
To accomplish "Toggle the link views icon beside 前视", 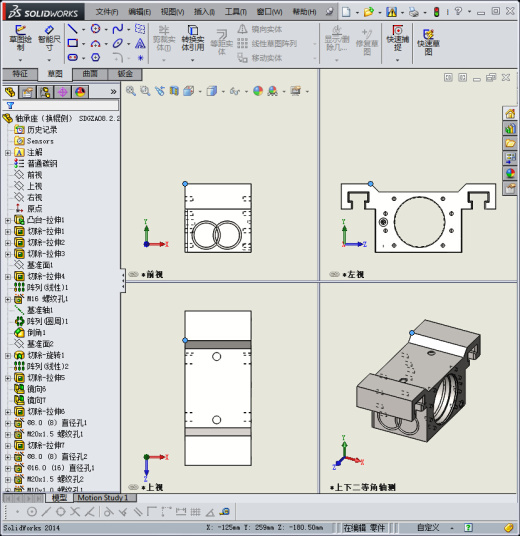I will (x=133, y=274).
